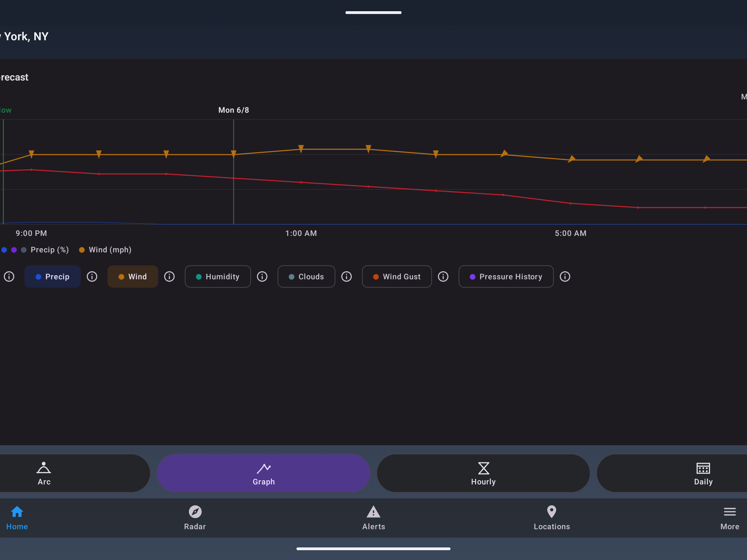
Task: Select the Mon 6/8 day marker
Action: click(x=234, y=110)
